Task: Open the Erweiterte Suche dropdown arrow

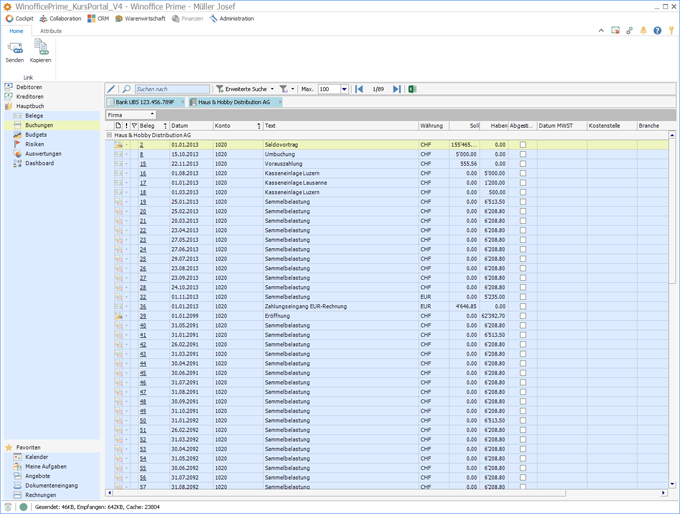Action: [x=272, y=89]
